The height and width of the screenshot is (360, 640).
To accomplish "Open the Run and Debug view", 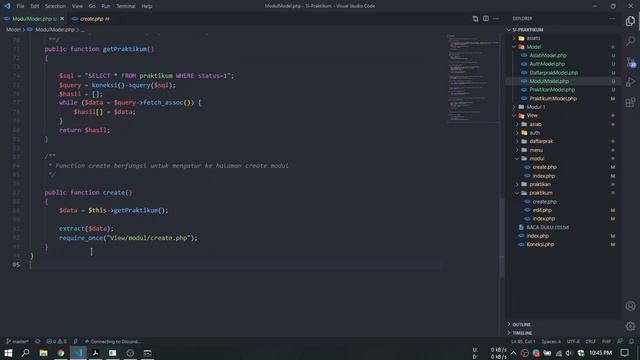I will click(630, 82).
